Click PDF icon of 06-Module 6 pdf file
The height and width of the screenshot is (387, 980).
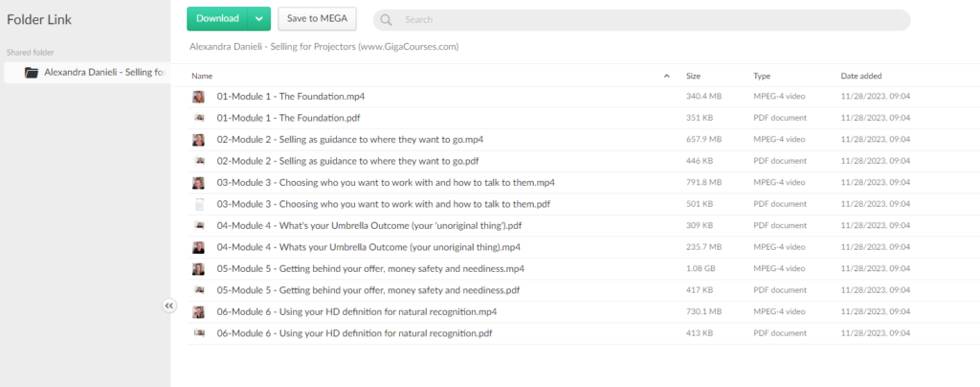tap(198, 333)
